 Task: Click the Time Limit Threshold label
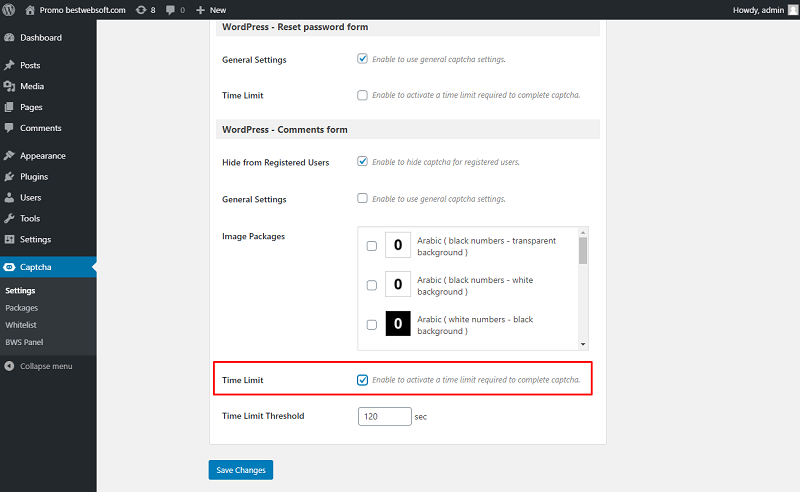(x=263, y=416)
